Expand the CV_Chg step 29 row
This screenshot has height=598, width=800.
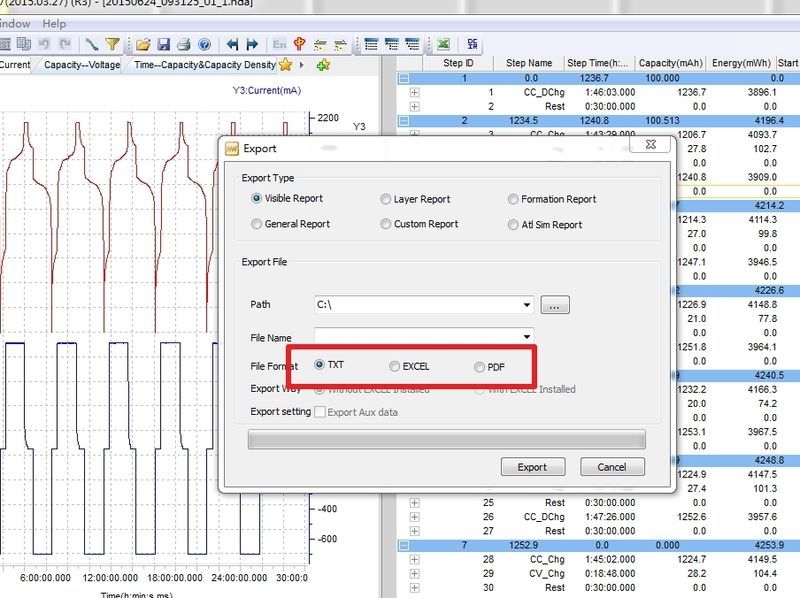415,574
